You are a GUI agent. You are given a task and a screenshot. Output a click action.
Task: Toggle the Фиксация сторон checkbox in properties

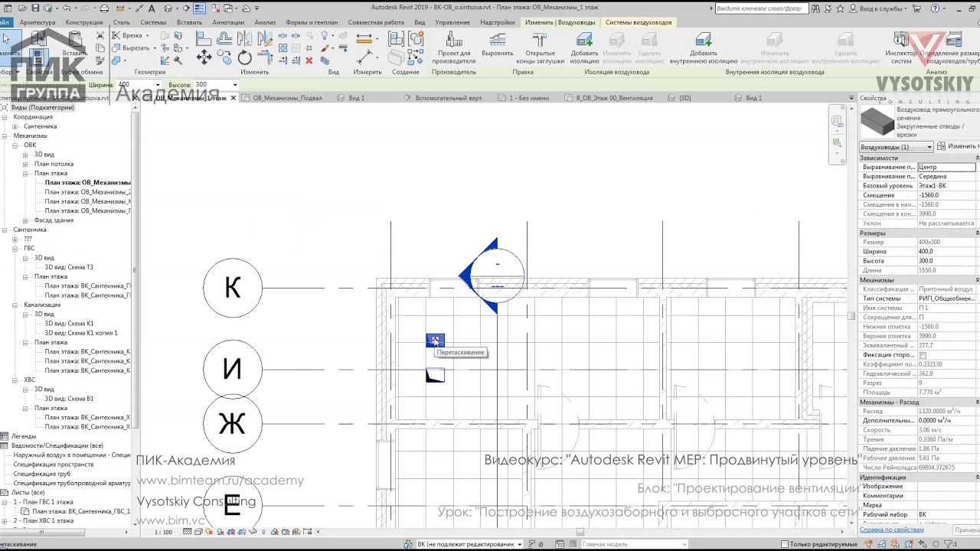tap(923, 355)
